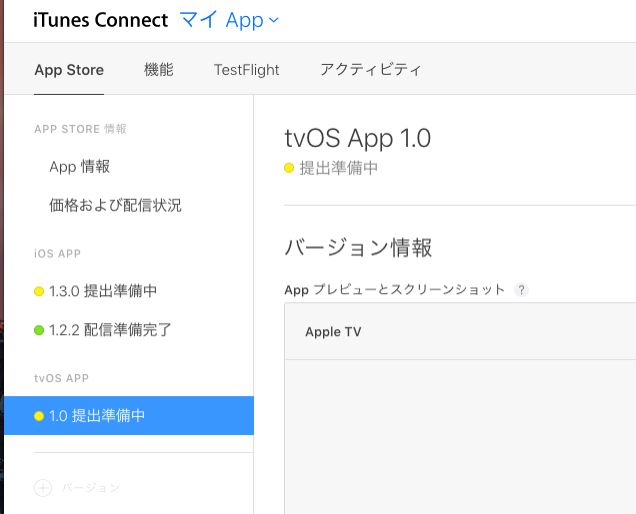Click the iOS APP sidebar header
The image size is (636, 514).
point(58,254)
